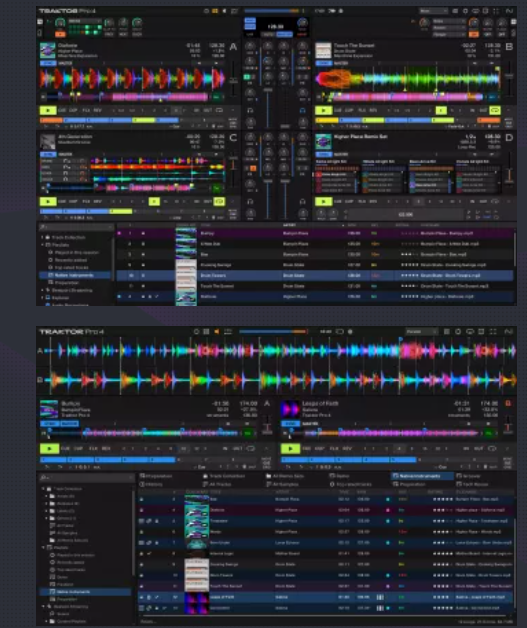Open All Tracks favorite tab in bottom browser
527x628 pixels.
[x=219, y=484]
